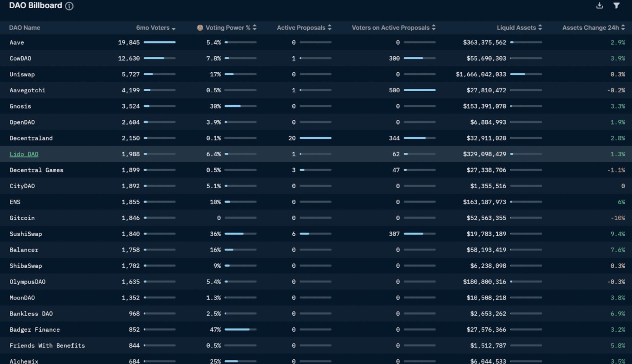Select the OlympusDAO row name
The width and height of the screenshot is (632, 364).
[27, 282]
